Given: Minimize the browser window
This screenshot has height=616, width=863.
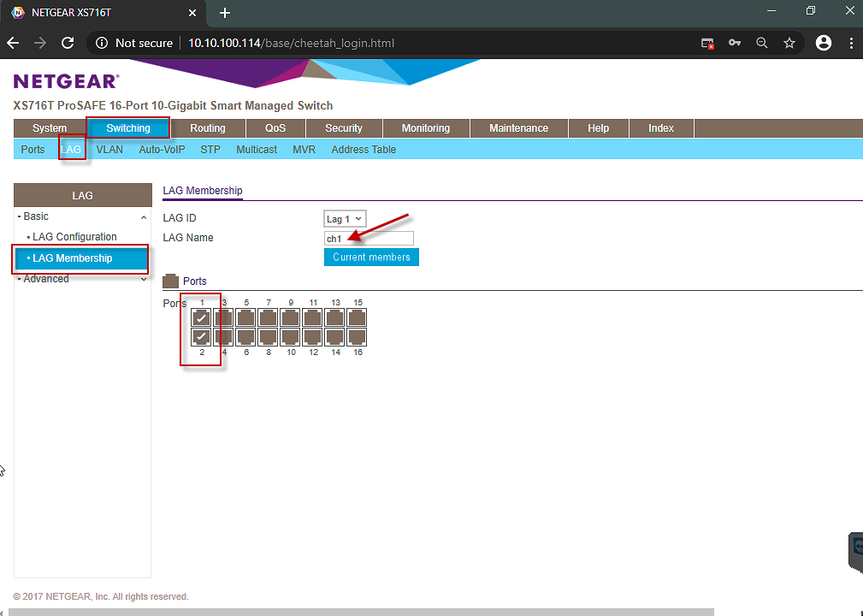Looking at the screenshot, I should click(x=771, y=11).
